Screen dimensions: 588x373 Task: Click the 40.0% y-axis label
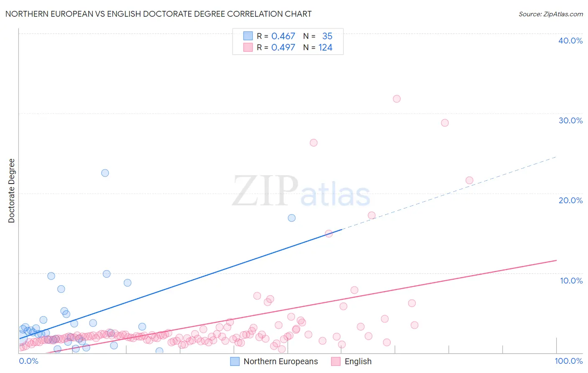(x=570, y=41)
